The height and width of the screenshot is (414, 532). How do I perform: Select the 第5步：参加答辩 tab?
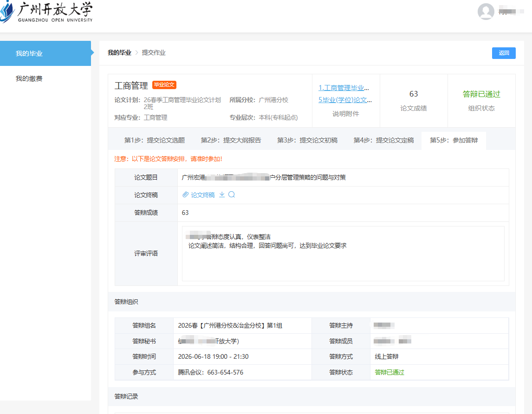coord(454,141)
